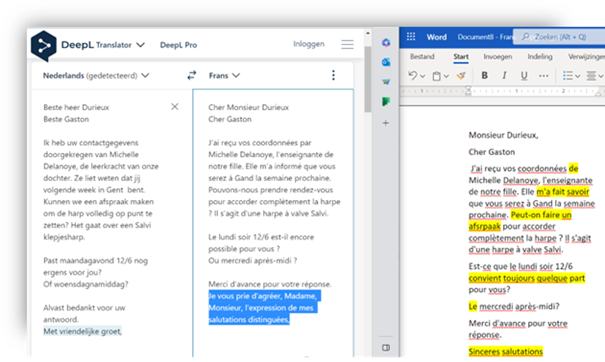Click the Document8 title in Word
This screenshot has width=605, height=362.
pos(485,37)
